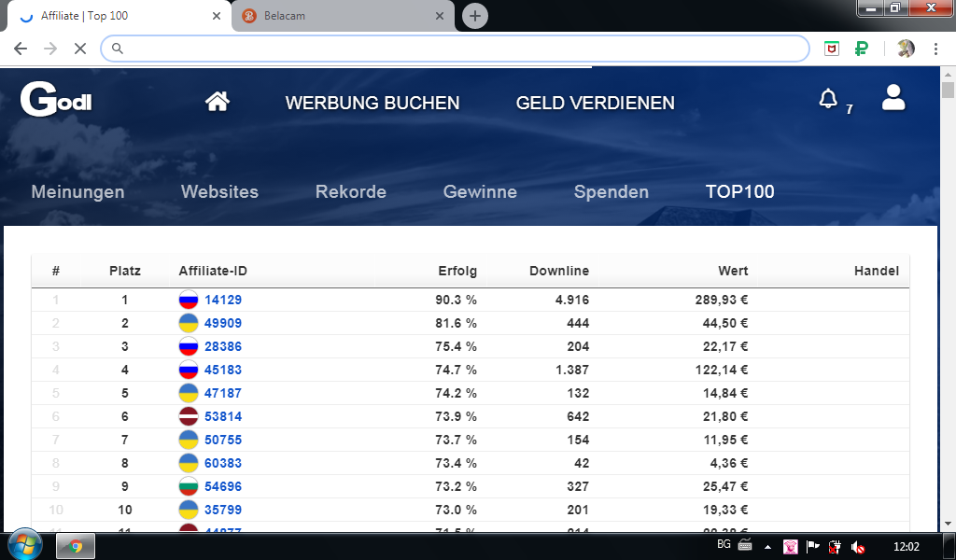Open the Chrome profile avatar
Screen dimensions: 956x560
pos(906,49)
